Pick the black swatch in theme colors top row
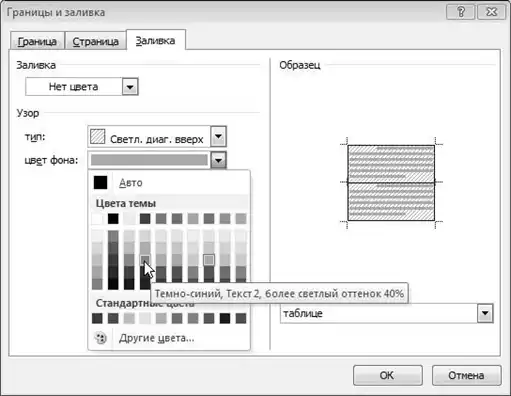This screenshot has width=511, height=396. 113,219
